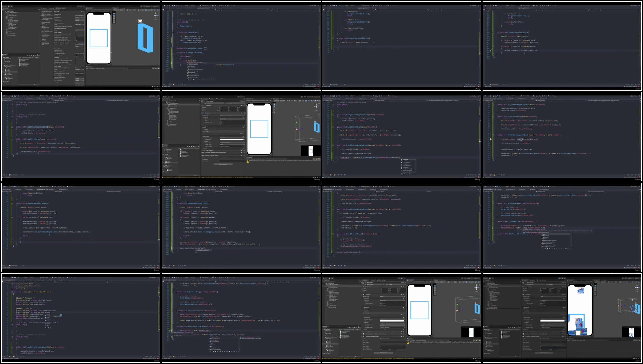The width and height of the screenshot is (643, 364).
Task: Toggle Enable baked cookies support checkbox
Action: 76,62
